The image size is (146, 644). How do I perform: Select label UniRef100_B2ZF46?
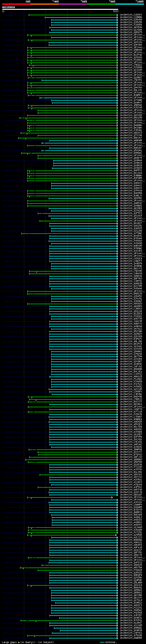[131, 55]
